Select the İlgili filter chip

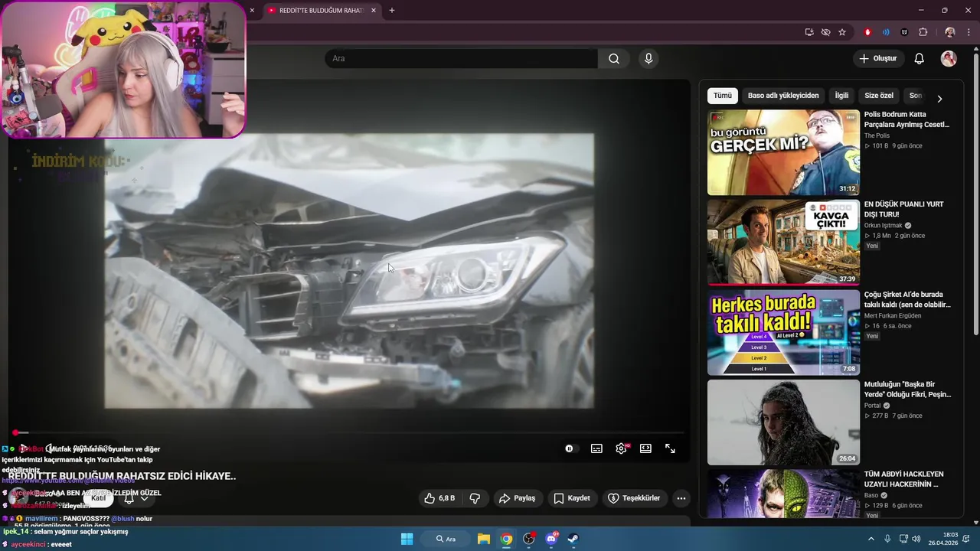[x=841, y=96]
